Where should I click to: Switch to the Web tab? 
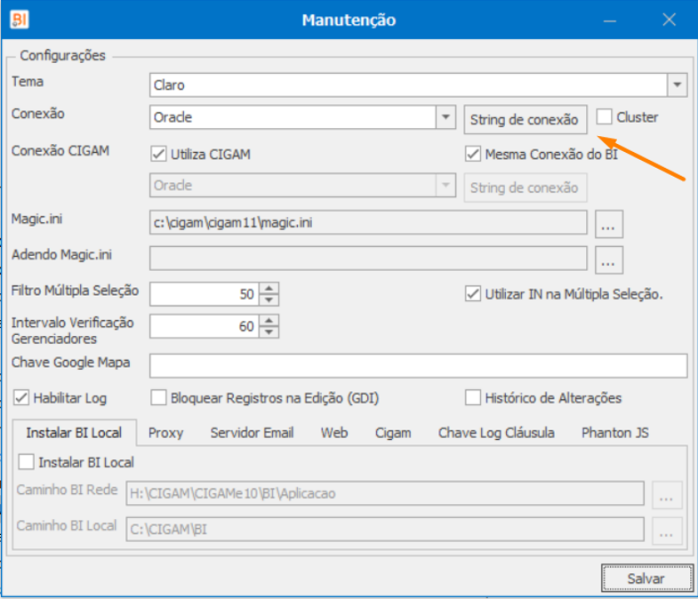(x=334, y=433)
